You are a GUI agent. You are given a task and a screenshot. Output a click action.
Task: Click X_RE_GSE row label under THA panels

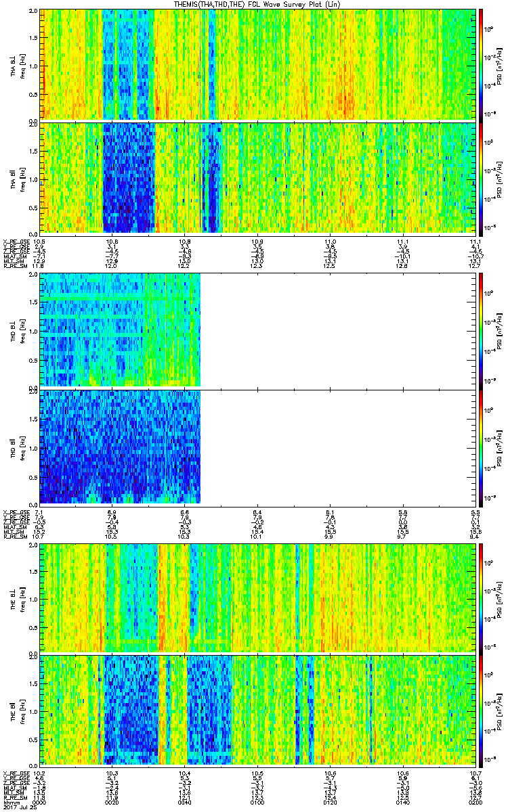[16, 241]
